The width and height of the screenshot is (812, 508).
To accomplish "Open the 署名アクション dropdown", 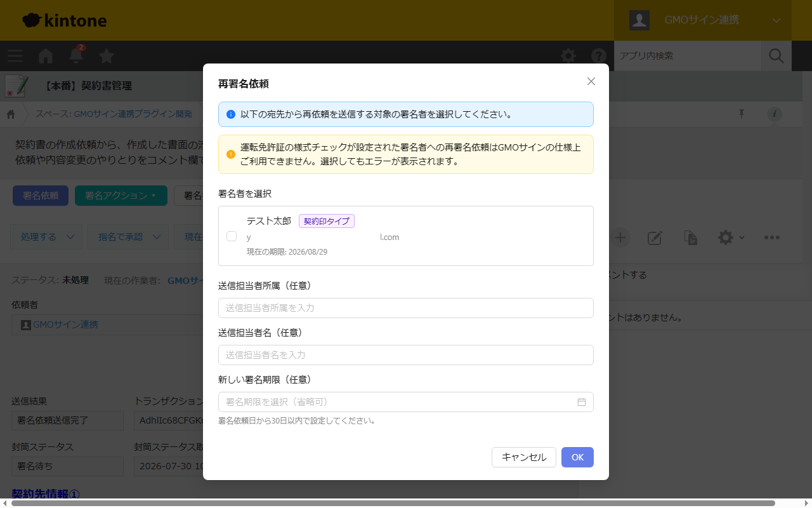I will pyautogui.click(x=121, y=196).
